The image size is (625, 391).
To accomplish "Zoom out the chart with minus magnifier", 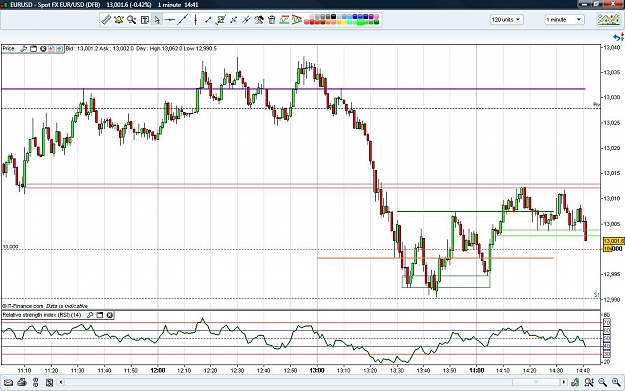I will (x=602, y=383).
